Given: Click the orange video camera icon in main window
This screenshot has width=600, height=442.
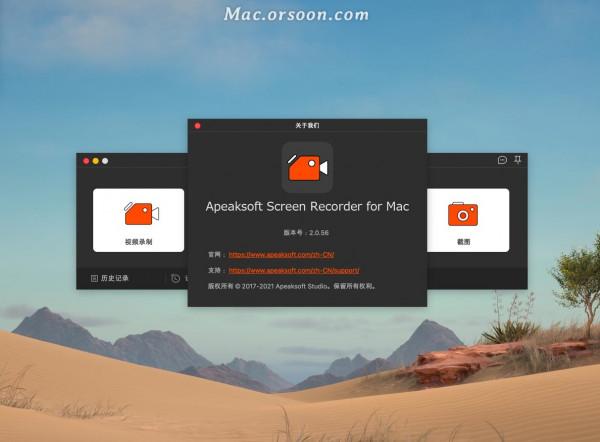Looking at the screenshot, I should 142,213.
